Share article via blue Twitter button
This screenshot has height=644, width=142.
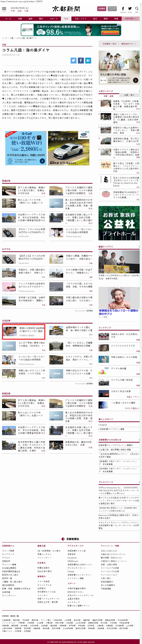73,60
